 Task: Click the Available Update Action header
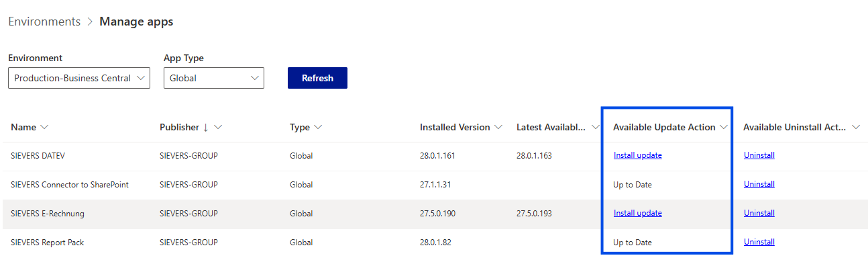click(x=664, y=127)
